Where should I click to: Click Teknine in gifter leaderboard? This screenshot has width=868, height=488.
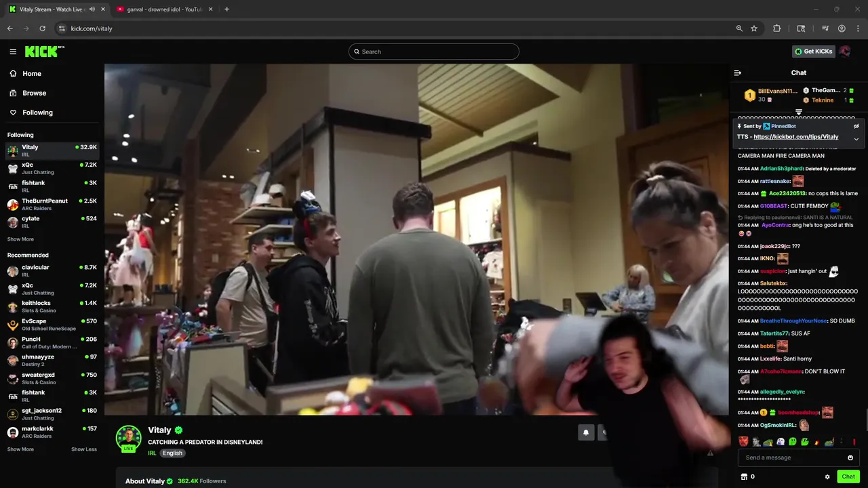(823, 100)
